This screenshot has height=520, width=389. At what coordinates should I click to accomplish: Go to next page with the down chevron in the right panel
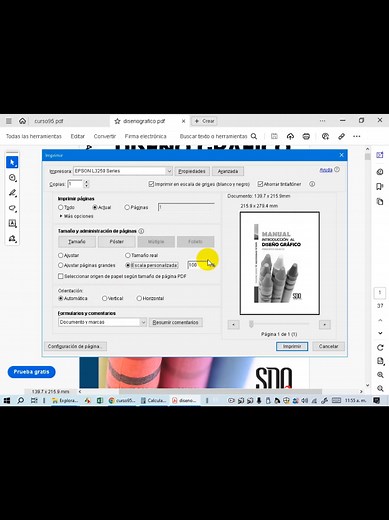[x=380, y=333]
